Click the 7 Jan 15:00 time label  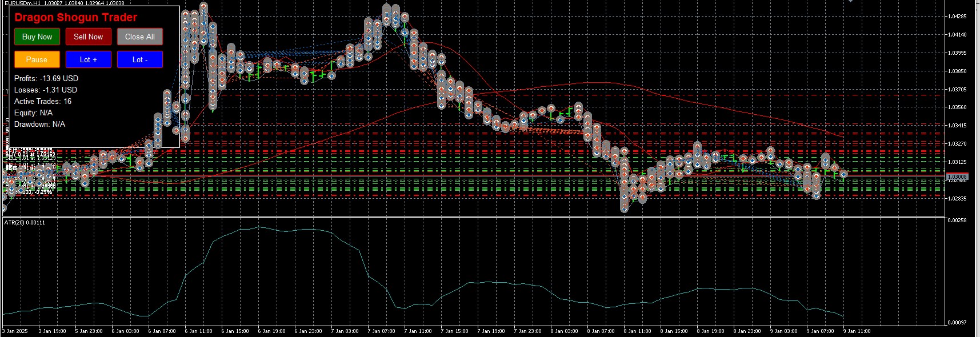[455, 331]
